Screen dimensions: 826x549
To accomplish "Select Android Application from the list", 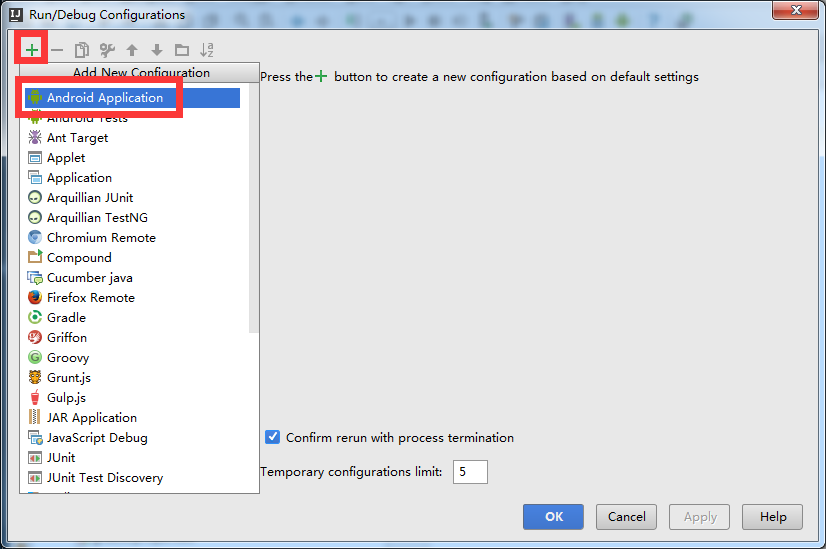I will (x=133, y=98).
